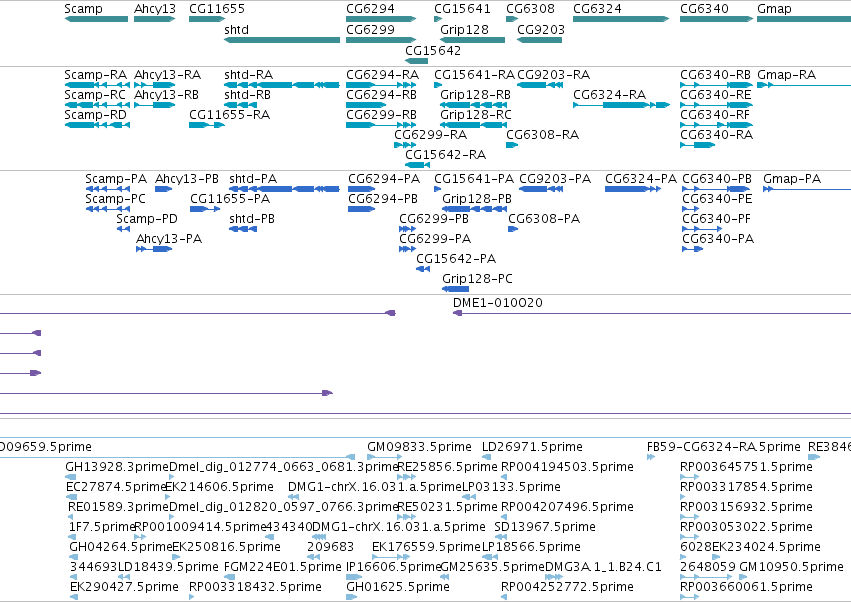Click protein label shtd-PB
The width and height of the screenshot is (851, 602).
point(251,219)
